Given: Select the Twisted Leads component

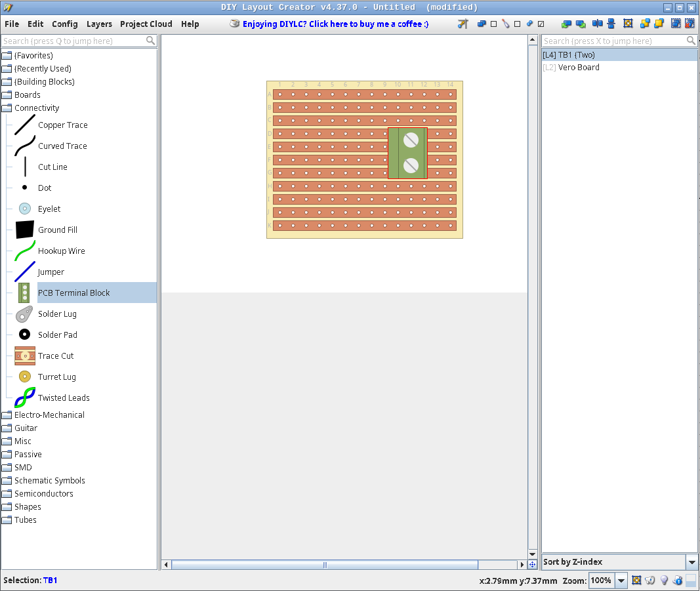Looking at the screenshot, I should [65, 397].
